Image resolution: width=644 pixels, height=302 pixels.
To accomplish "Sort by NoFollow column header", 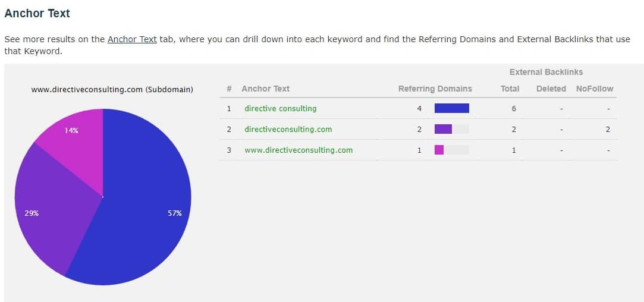I will [x=594, y=89].
